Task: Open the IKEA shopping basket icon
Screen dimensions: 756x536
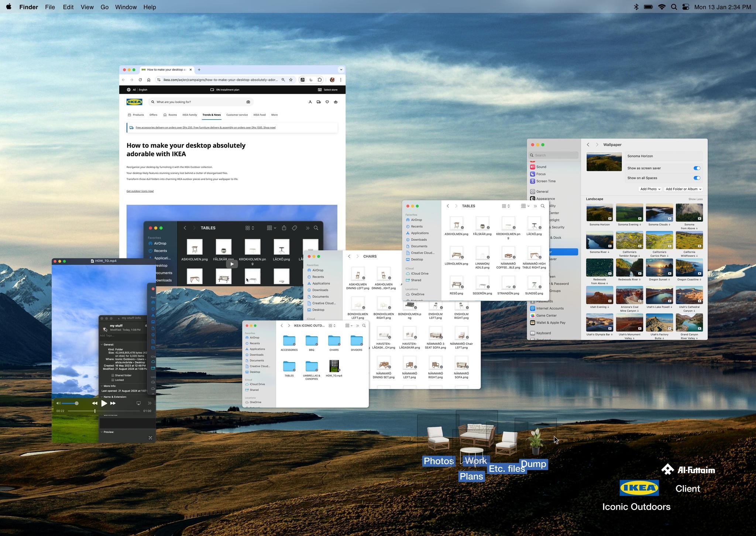Action: [x=336, y=102]
